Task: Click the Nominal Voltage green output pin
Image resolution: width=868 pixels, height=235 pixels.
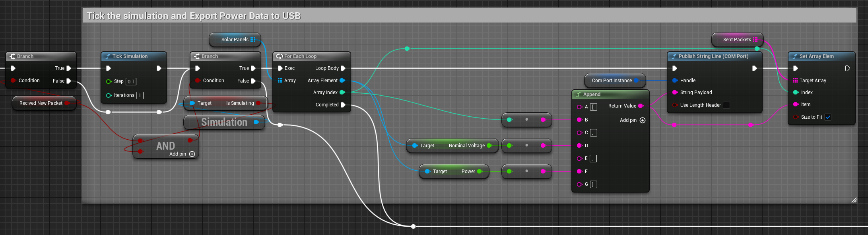Action: 489,146
